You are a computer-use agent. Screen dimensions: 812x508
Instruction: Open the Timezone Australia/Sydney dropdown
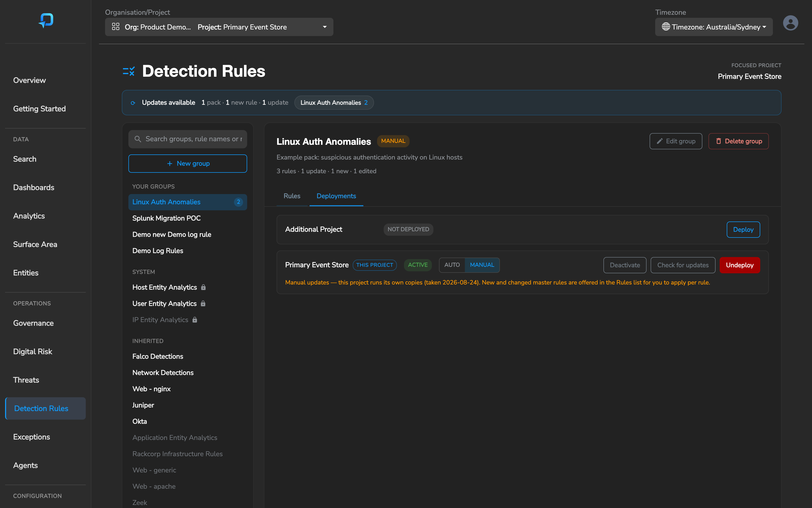(714, 27)
